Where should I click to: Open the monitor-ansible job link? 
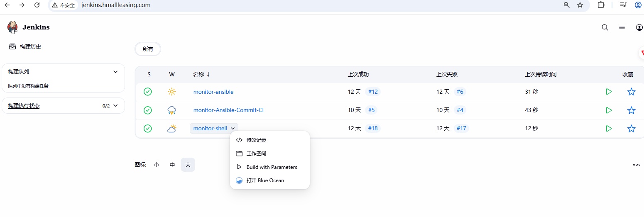click(213, 92)
